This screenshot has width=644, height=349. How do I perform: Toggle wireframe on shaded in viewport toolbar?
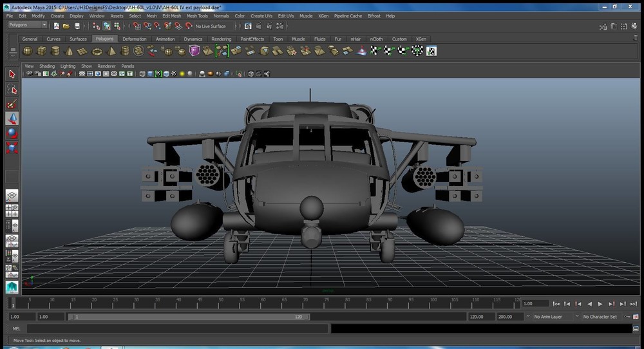click(166, 74)
